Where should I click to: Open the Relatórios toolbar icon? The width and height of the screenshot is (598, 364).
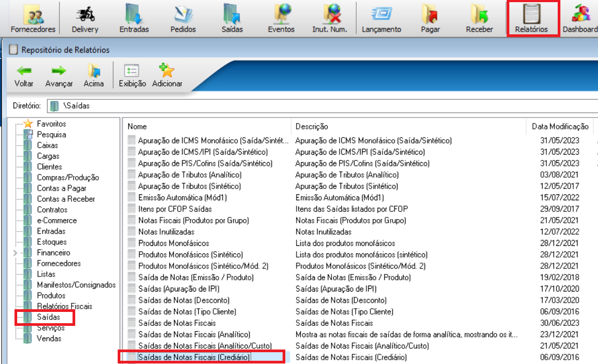click(x=531, y=18)
